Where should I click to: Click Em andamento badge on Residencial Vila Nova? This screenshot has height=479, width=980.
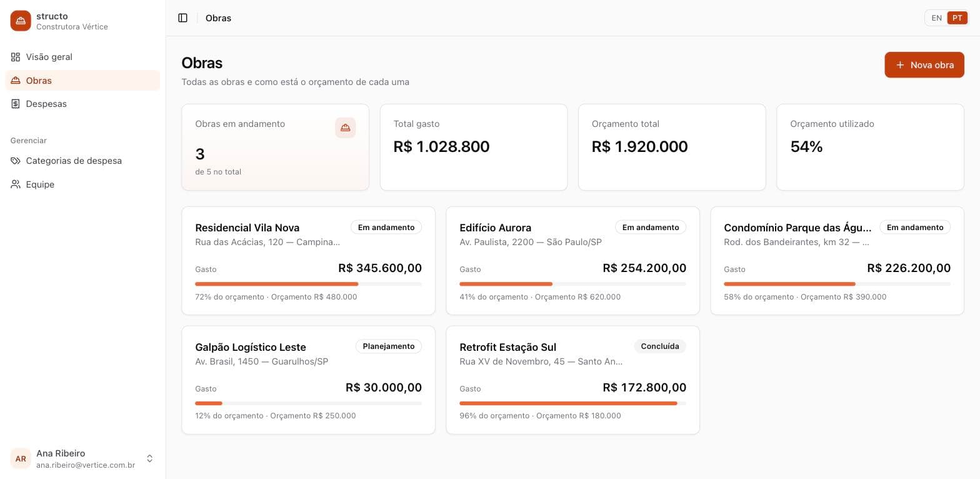386,228
